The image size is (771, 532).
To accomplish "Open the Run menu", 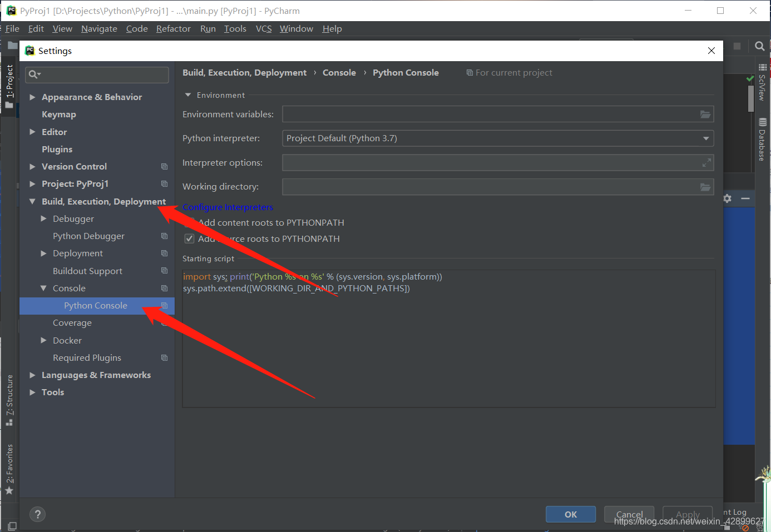I will [208, 29].
